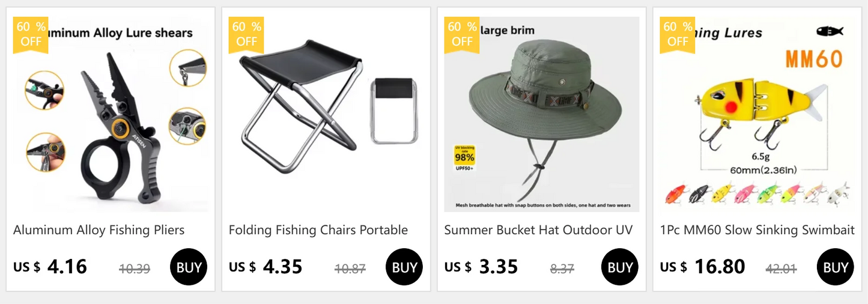Open Summer Bucket Hat Outdoor UV link
The image size is (868, 304).
coord(538,230)
